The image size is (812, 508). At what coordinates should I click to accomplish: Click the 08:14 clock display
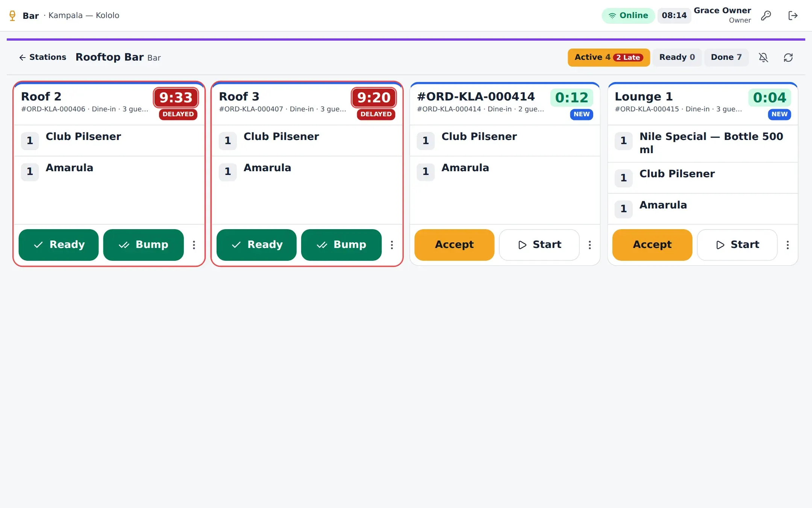[674, 15]
